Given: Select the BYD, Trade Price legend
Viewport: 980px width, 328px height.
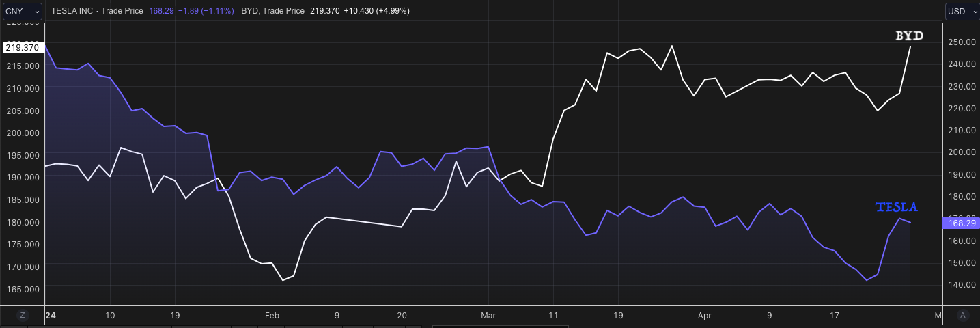Looking at the screenshot, I should coord(272,12).
